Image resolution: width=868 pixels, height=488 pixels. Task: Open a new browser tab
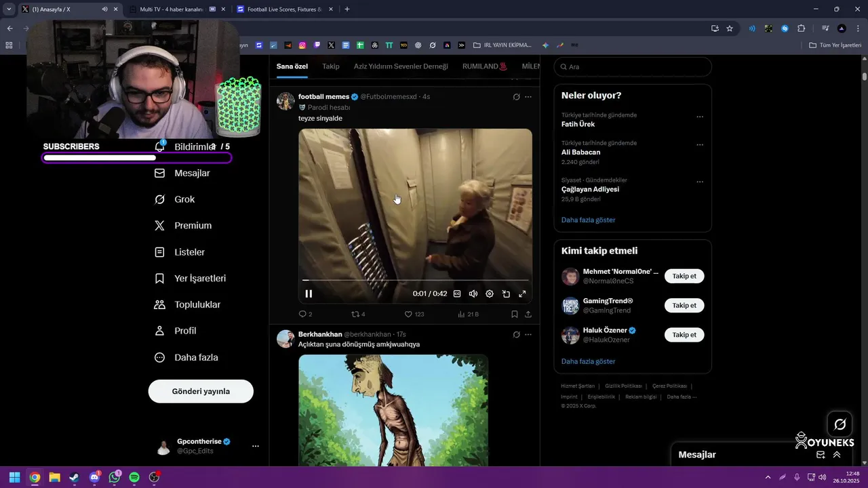coord(347,9)
